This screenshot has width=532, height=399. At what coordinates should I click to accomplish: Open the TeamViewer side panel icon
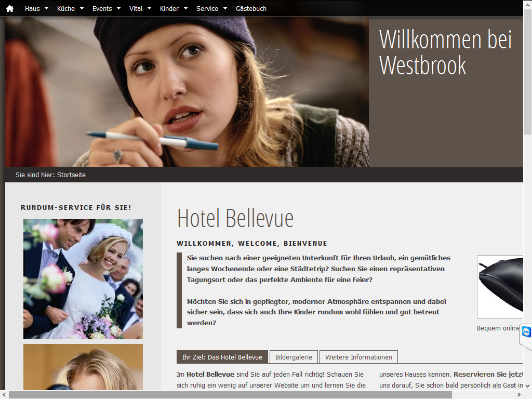[526, 331]
